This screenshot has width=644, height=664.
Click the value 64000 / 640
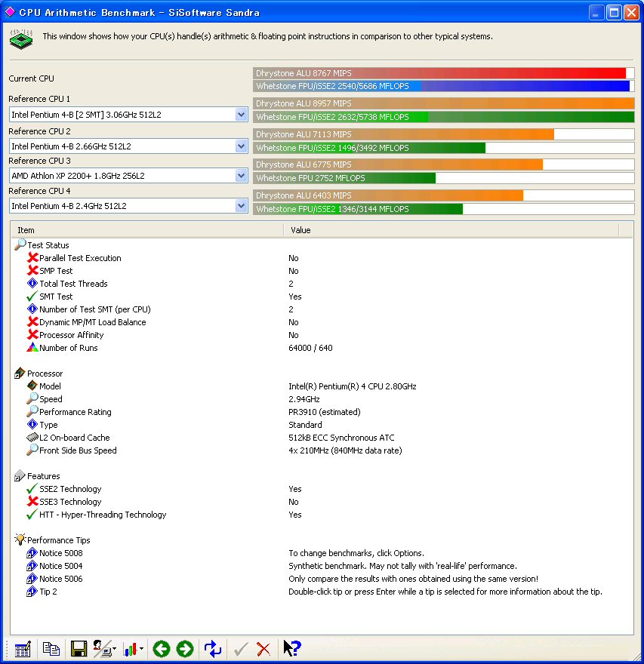coord(310,348)
